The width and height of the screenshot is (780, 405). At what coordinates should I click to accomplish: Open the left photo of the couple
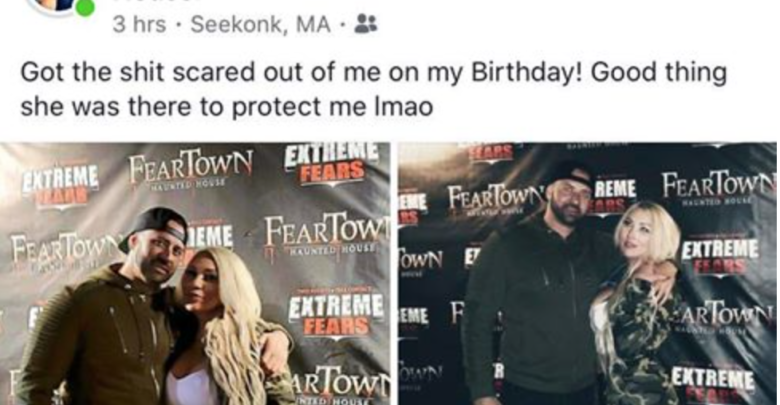point(195,274)
